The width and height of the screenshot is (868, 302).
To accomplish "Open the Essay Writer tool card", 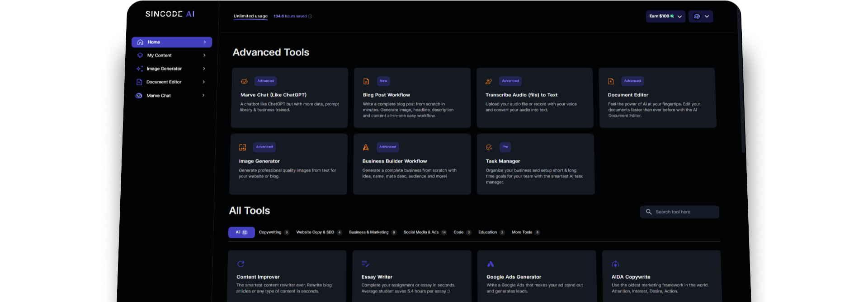I will (412, 277).
